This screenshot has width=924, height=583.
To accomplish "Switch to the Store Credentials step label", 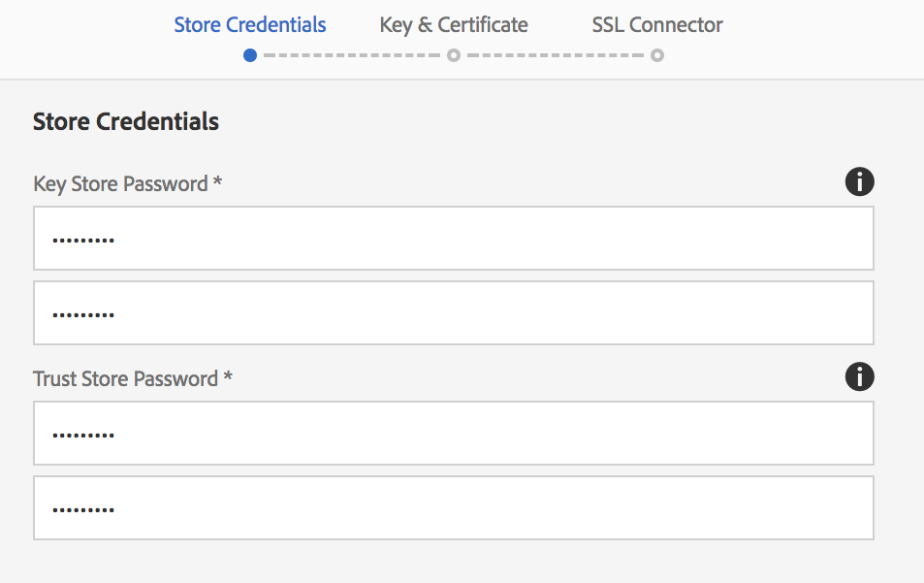I will (250, 25).
